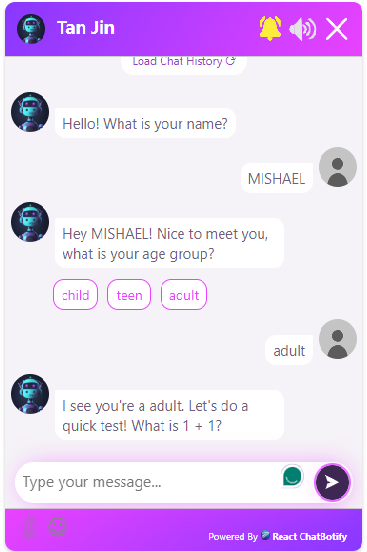Viewport: 367px width, 552px height.
Task: Click the green Grammarly-style icon in input
Action: pos(292,476)
